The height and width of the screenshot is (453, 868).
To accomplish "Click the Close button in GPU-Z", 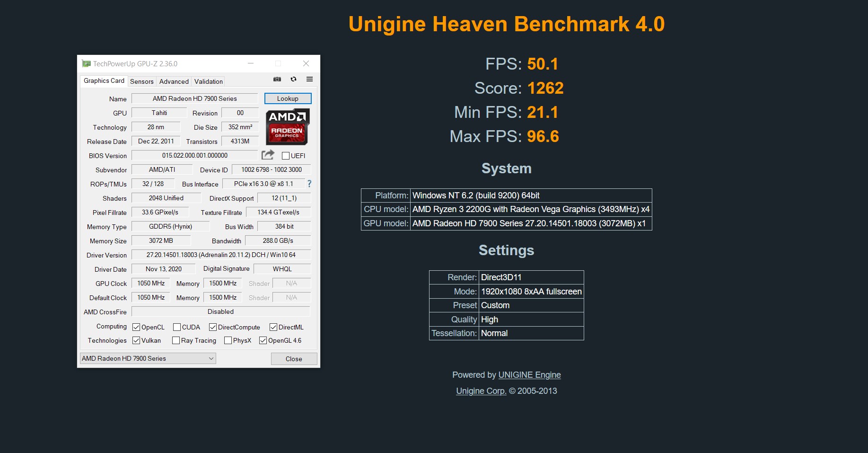I will (x=294, y=359).
